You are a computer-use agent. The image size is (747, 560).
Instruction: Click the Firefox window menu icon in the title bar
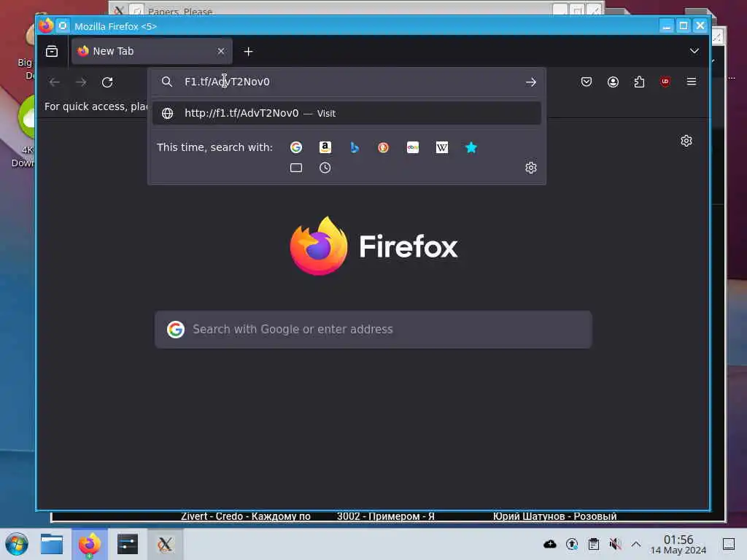tap(46, 26)
